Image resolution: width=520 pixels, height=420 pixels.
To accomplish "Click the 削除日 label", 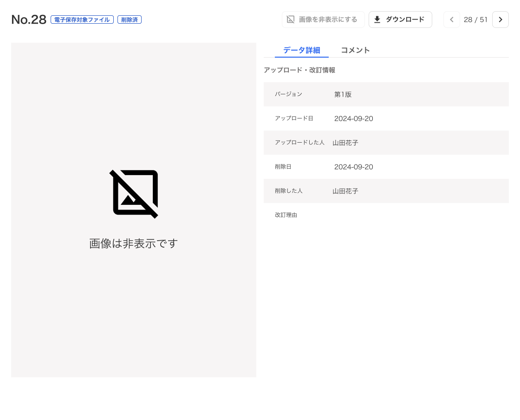I will [283, 166].
